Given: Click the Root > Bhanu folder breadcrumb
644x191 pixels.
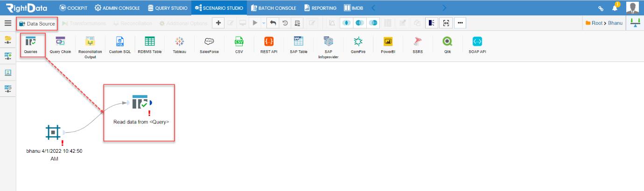Looking at the screenshot, I should click(604, 23).
